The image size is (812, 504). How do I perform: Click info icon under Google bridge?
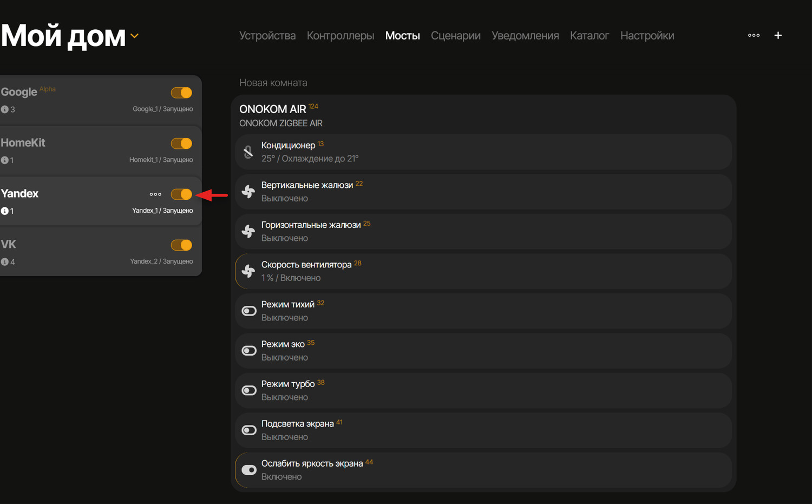[5, 109]
